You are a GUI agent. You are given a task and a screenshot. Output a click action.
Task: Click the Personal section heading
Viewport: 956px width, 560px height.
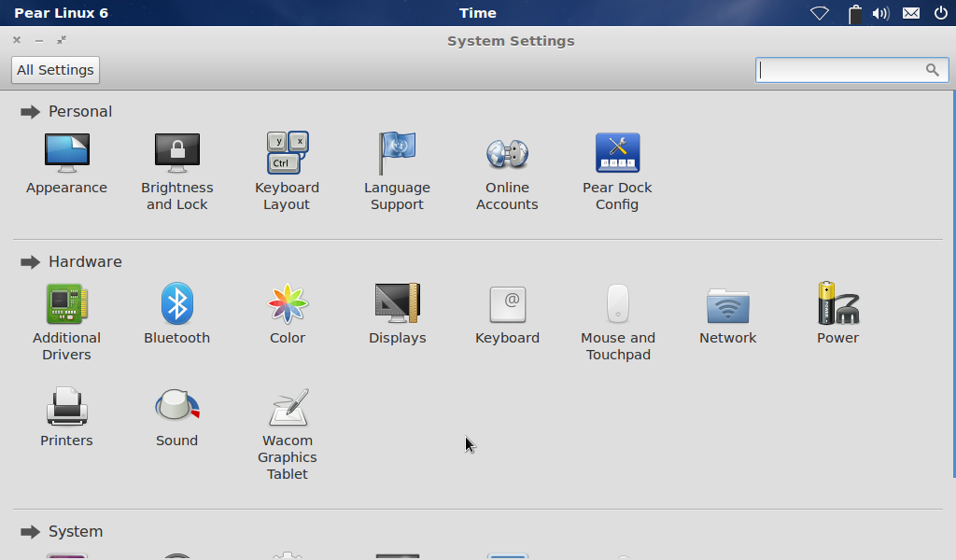80,111
